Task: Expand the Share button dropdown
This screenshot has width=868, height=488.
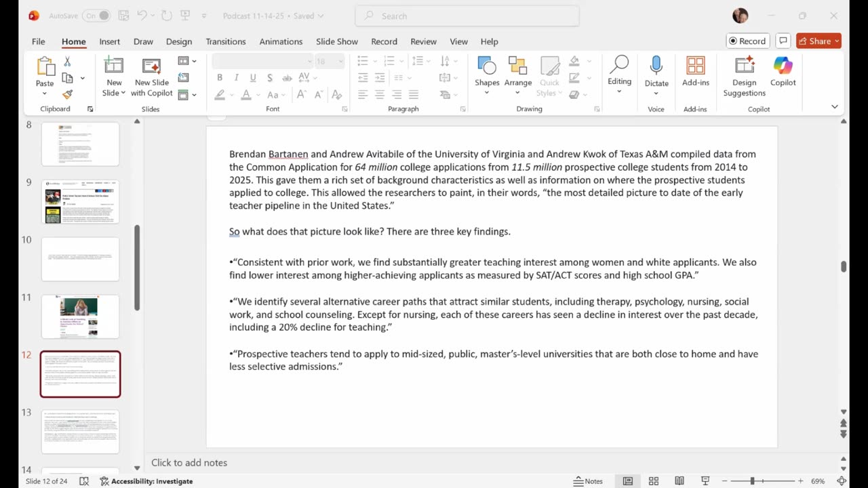Action: coord(837,41)
